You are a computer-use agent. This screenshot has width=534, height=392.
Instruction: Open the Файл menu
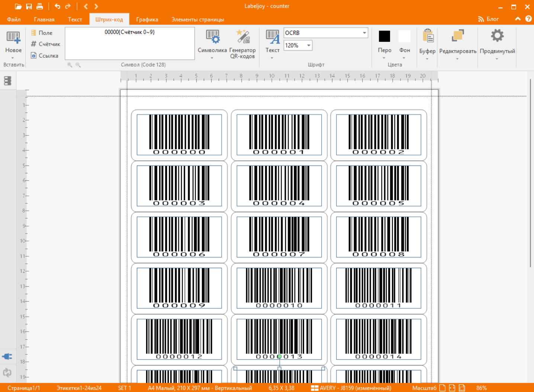tap(14, 19)
